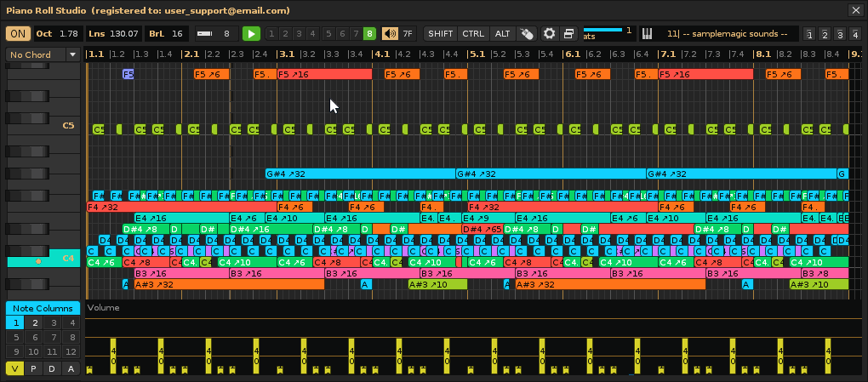Select note column 2
The height and width of the screenshot is (382, 868).
pos(35,322)
